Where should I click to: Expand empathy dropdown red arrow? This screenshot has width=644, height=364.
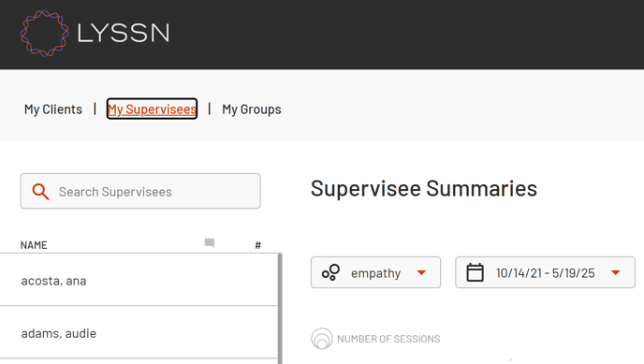pyautogui.click(x=421, y=273)
